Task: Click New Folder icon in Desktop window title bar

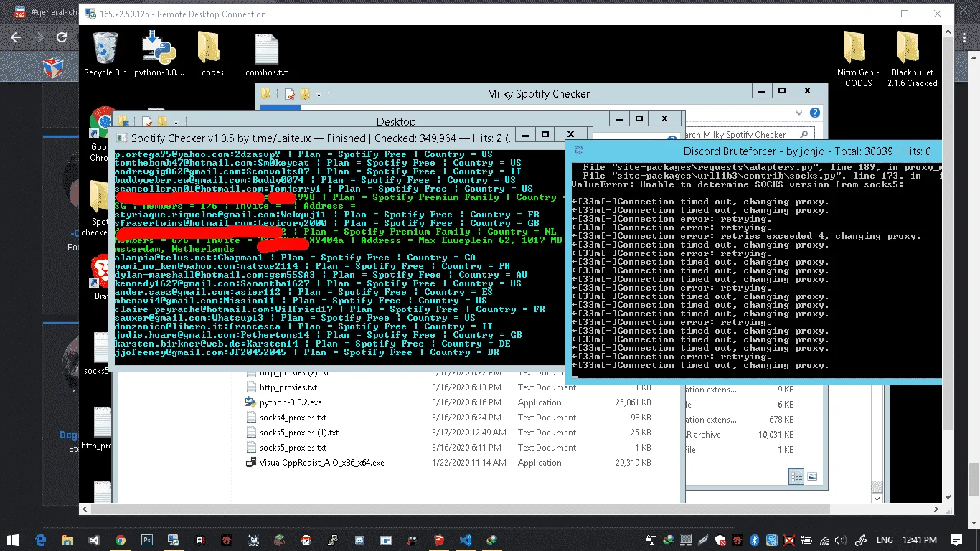Action: (x=163, y=122)
